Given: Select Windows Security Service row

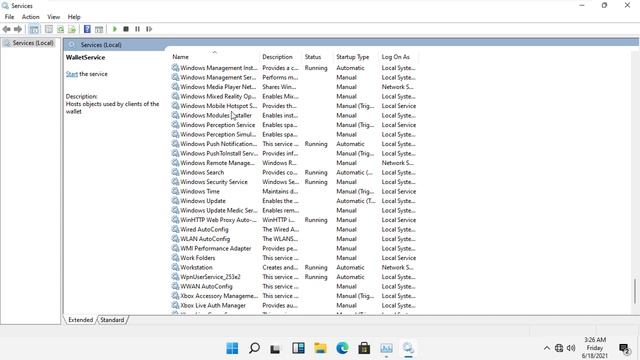Looking at the screenshot, I should [294, 182].
